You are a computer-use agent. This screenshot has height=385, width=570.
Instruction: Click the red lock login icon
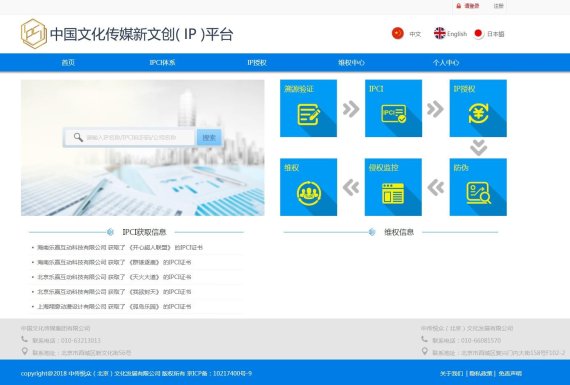pyautogui.click(x=459, y=6)
